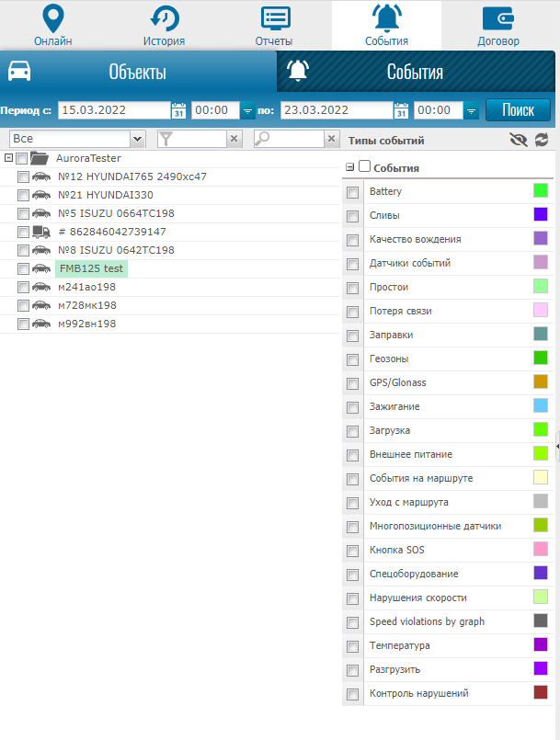Image resolution: width=560 pixels, height=740 pixels.
Task: Select №12 HYUNDAI765 2490хс47 object
Action: (x=132, y=176)
